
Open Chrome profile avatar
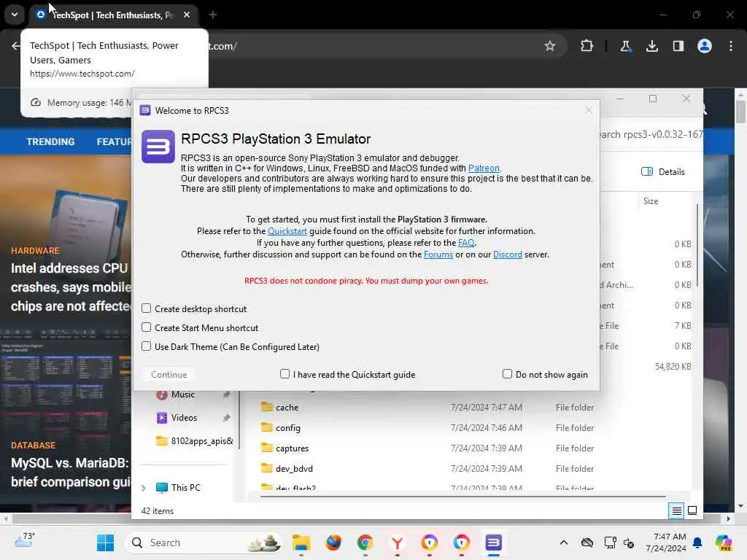click(x=705, y=46)
